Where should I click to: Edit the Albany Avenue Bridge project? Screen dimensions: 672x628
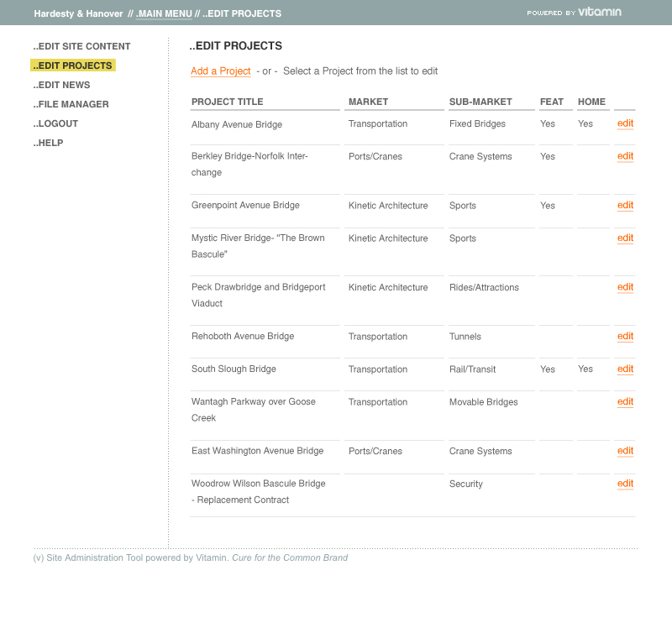[x=625, y=123]
